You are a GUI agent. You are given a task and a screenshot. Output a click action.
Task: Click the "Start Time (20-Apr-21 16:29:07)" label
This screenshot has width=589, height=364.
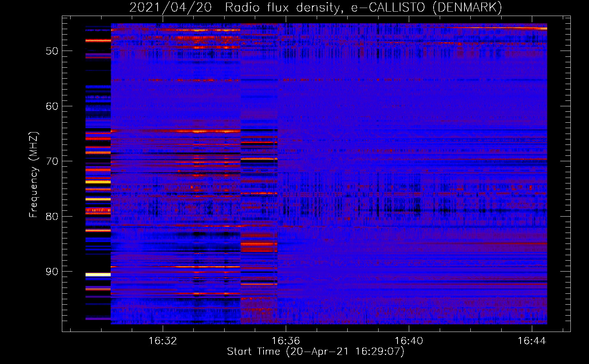click(x=316, y=352)
